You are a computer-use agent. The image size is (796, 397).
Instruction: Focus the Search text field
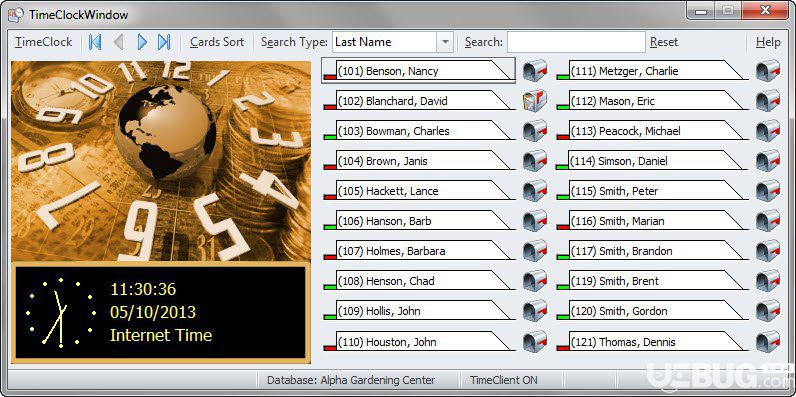(x=576, y=42)
